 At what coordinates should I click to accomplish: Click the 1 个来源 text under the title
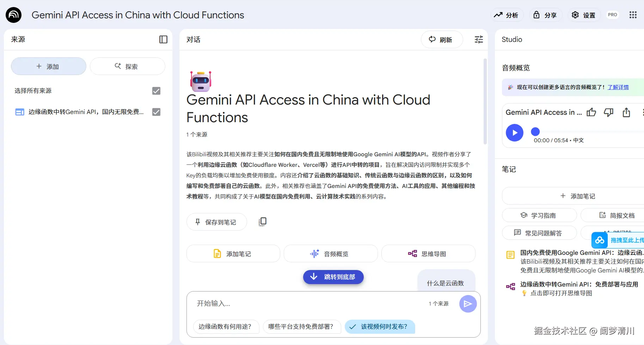click(197, 134)
